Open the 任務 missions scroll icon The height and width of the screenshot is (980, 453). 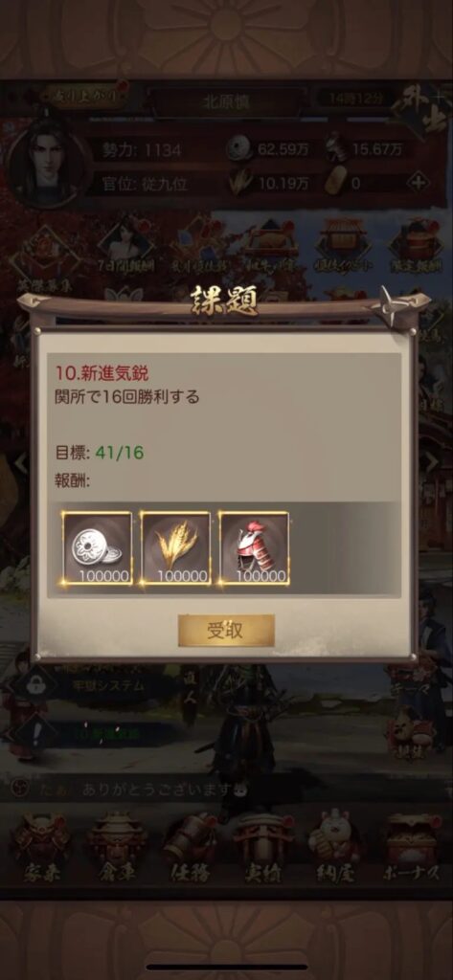click(191, 846)
